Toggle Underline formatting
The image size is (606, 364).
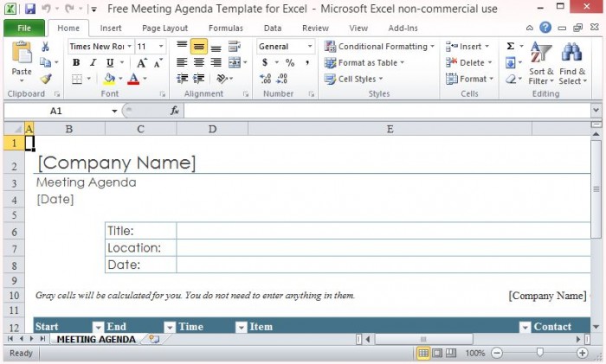(x=110, y=62)
